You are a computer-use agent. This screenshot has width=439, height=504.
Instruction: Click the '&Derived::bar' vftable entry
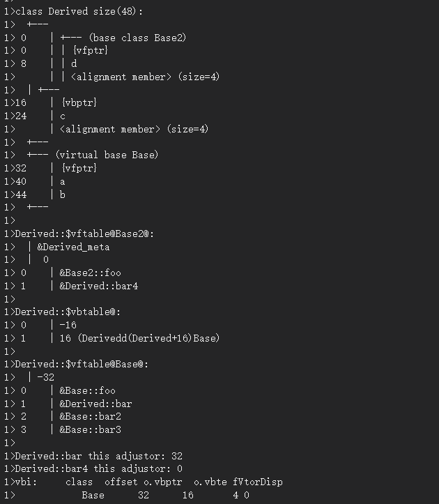(x=95, y=404)
